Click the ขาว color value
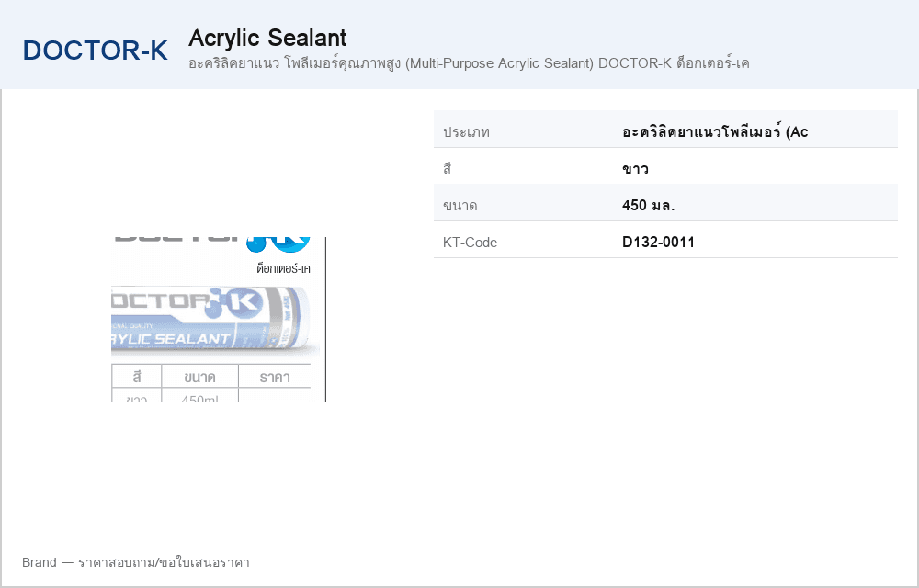Screen dimensions: 919x588 pyautogui.click(x=635, y=169)
